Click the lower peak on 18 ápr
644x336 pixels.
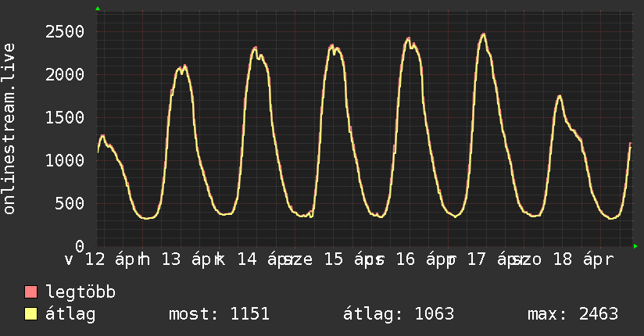pos(560,96)
